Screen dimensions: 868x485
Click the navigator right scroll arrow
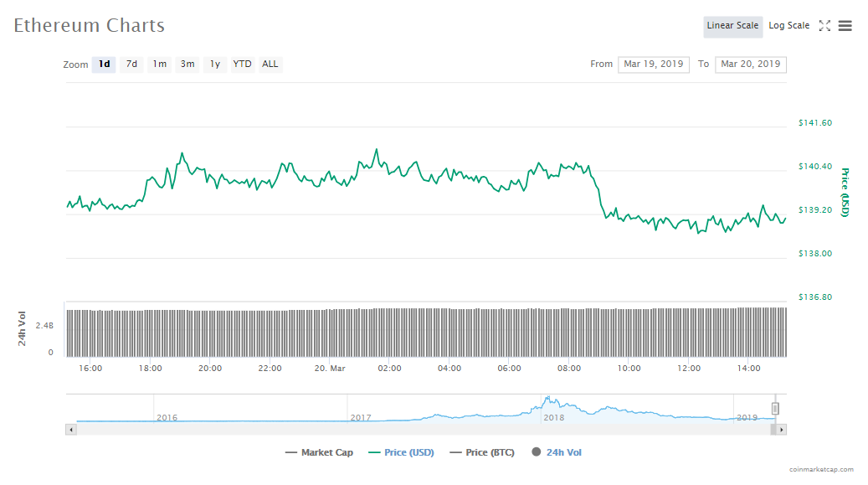pyautogui.click(x=781, y=430)
